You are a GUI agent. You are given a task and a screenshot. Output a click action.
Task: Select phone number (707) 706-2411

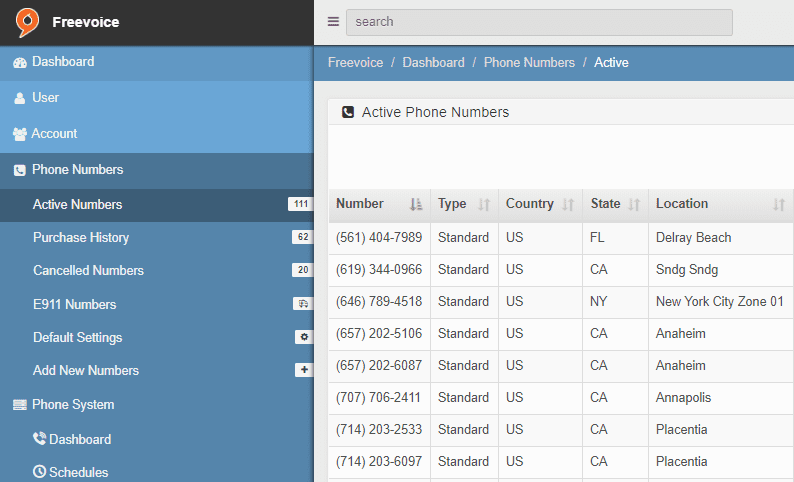(x=378, y=397)
